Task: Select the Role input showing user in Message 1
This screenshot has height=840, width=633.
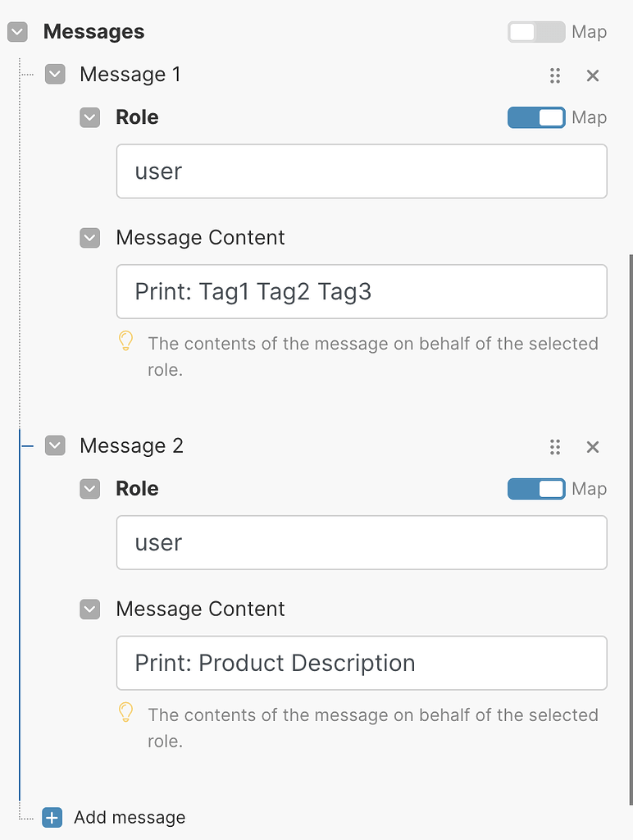Action: (x=361, y=171)
